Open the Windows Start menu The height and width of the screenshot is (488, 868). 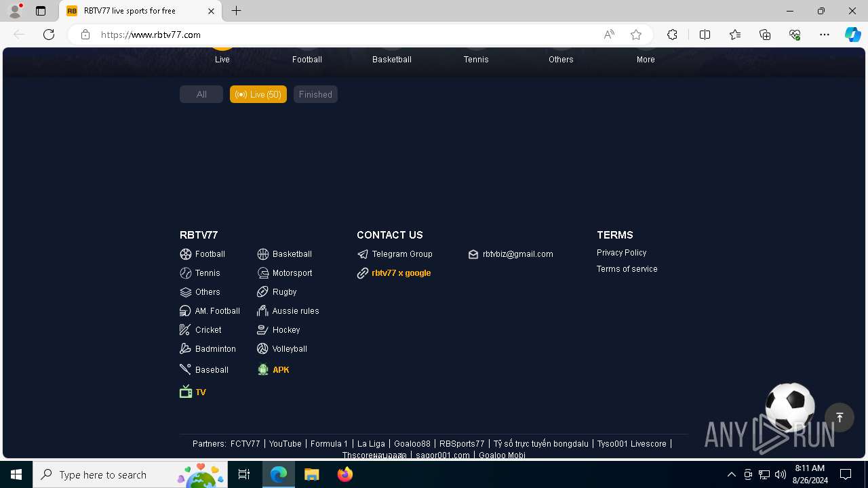pos(16,474)
